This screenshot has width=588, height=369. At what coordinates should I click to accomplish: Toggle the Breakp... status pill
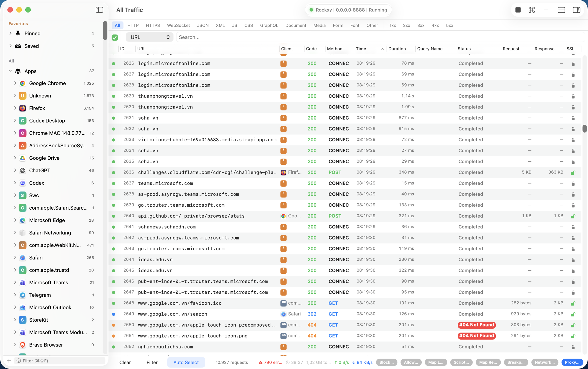[x=516, y=362]
